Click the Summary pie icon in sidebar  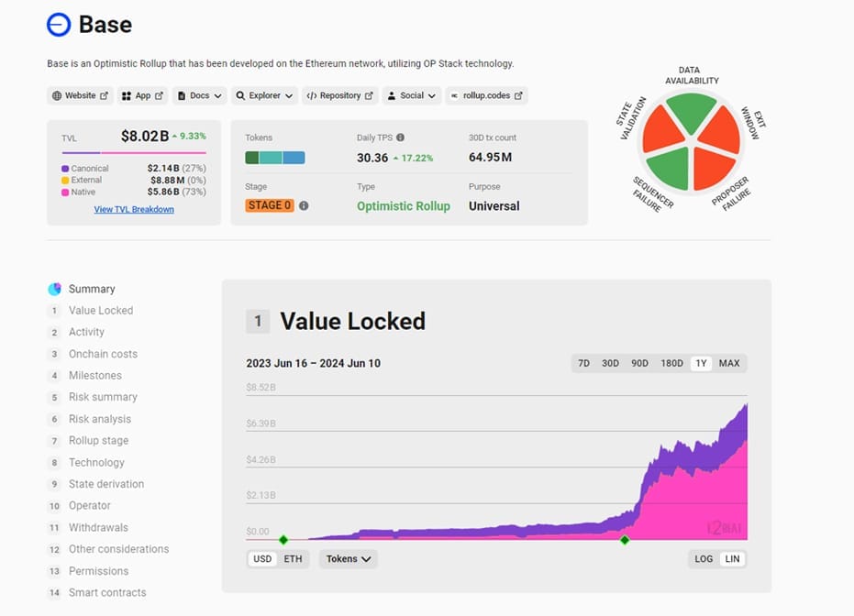(55, 289)
